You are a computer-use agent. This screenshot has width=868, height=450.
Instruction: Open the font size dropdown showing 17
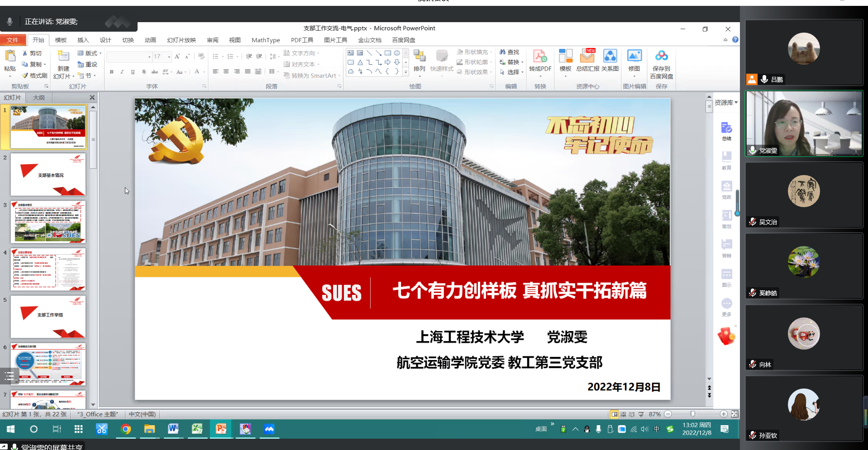click(x=169, y=57)
